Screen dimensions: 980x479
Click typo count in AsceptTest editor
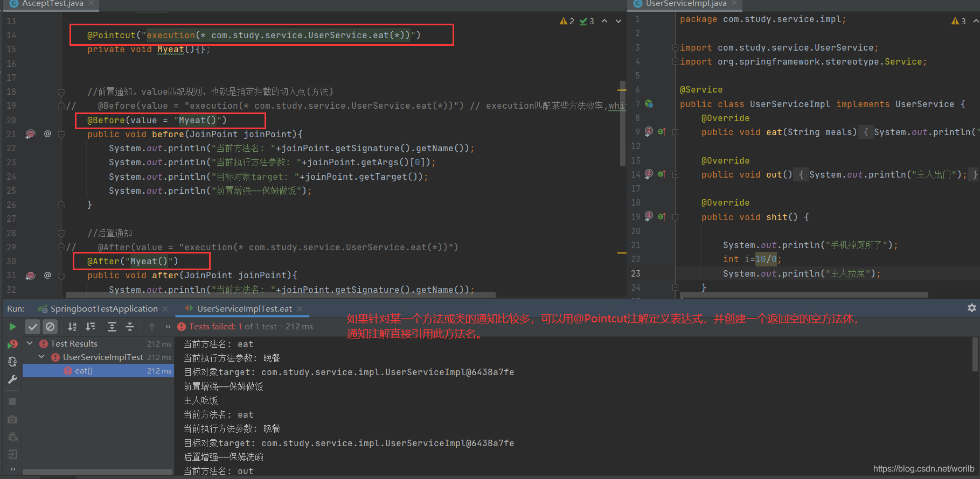tap(587, 21)
